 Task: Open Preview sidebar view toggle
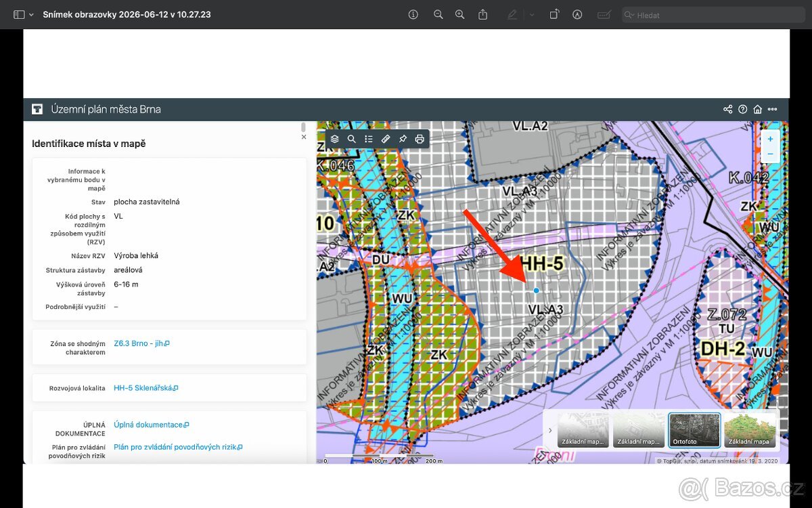point(19,14)
